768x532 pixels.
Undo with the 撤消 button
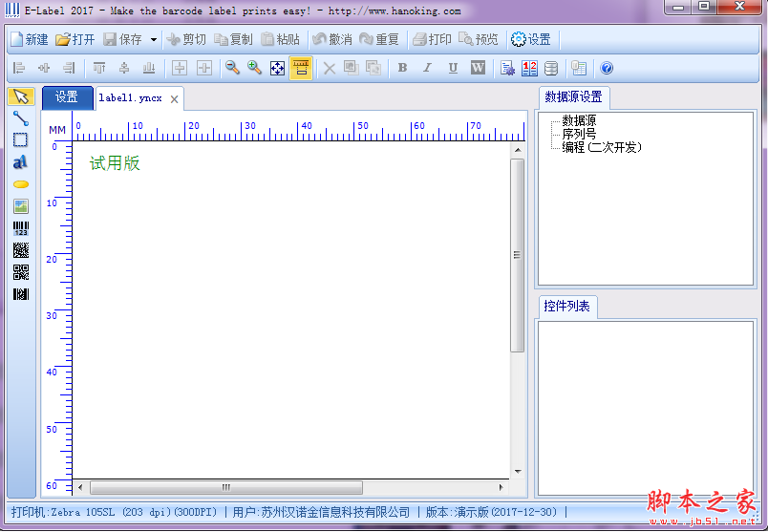pos(332,39)
